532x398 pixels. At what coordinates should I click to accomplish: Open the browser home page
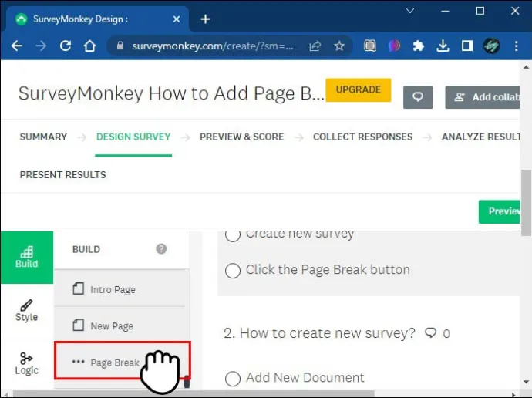pyautogui.click(x=90, y=46)
